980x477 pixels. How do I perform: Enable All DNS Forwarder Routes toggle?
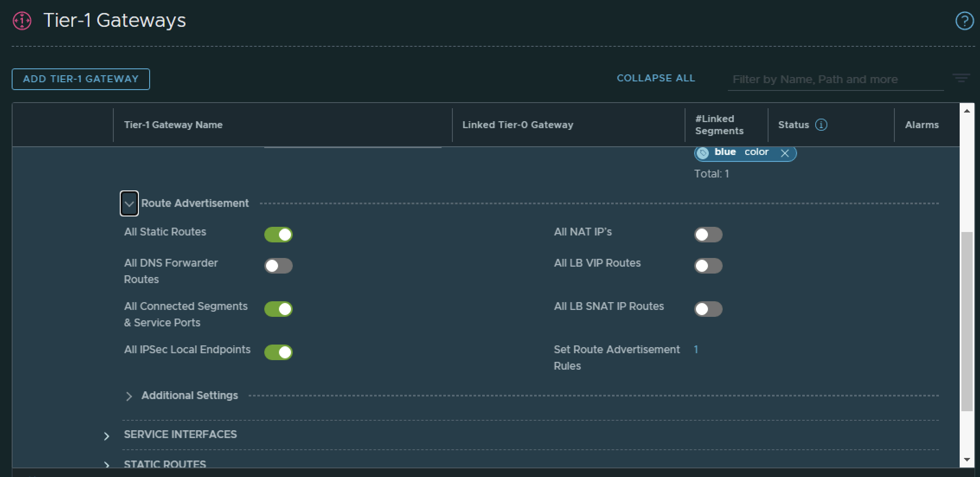pyautogui.click(x=279, y=266)
